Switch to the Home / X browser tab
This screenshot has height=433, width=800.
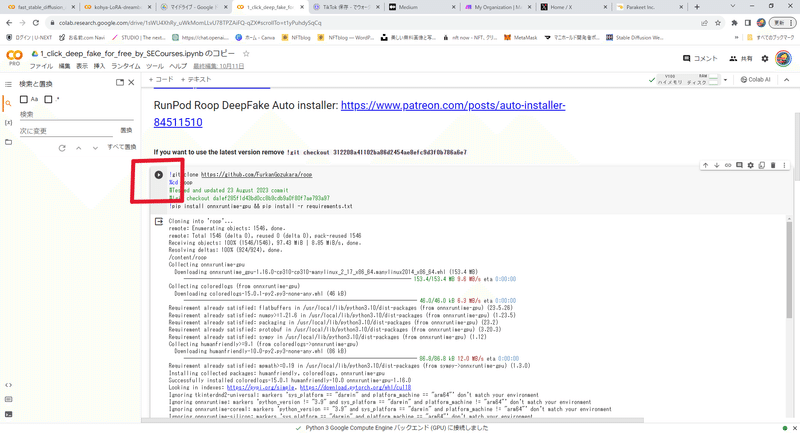click(x=573, y=7)
